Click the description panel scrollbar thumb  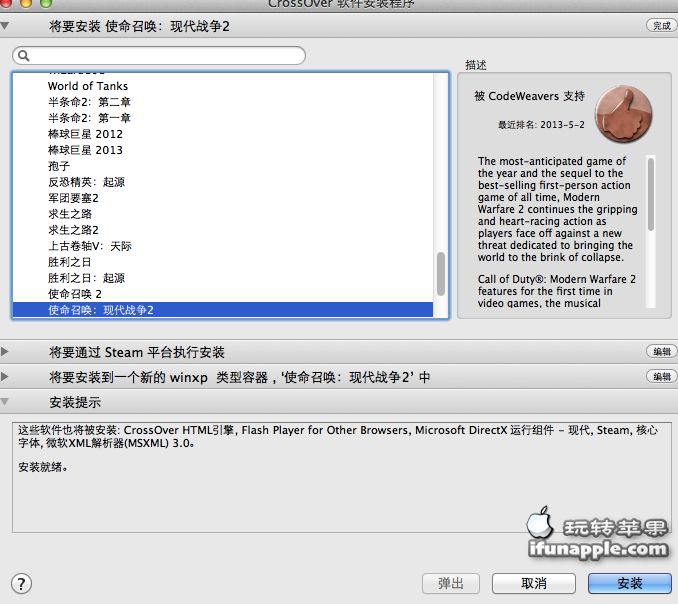click(651, 194)
